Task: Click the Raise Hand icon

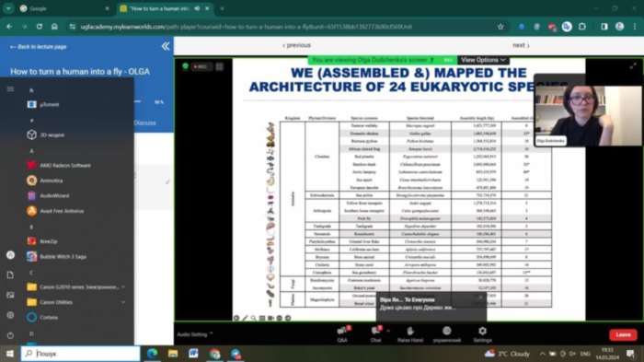Action: (410, 334)
